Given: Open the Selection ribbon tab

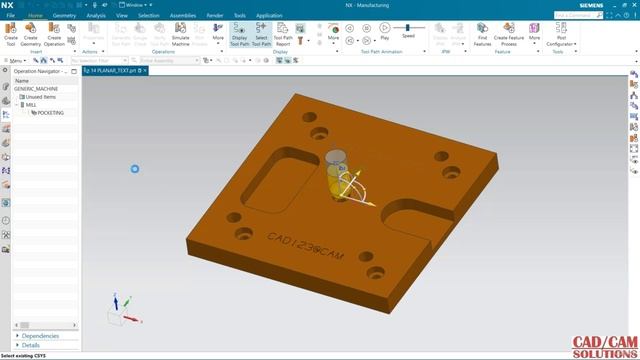Looking at the screenshot, I should pyautogui.click(x=149, y=16).
